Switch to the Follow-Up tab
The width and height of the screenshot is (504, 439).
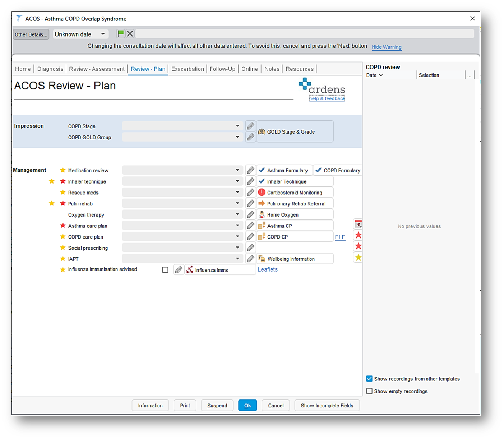point(222,69)
